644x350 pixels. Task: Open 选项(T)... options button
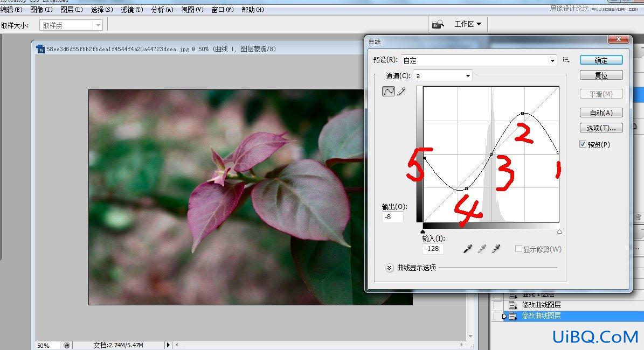601,128
